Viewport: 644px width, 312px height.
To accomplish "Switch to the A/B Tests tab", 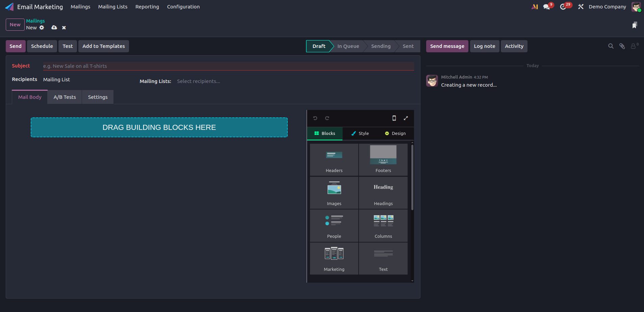I will point(65,97).
